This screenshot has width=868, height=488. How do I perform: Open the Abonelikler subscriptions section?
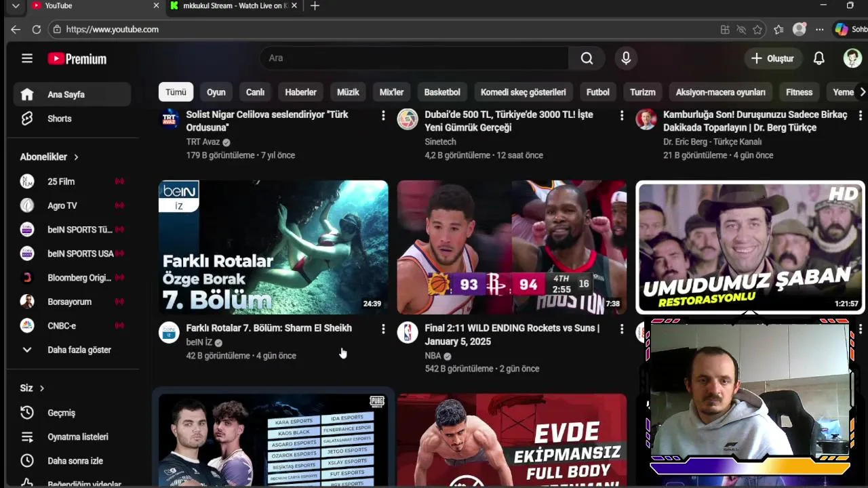(x=50, y=157)
